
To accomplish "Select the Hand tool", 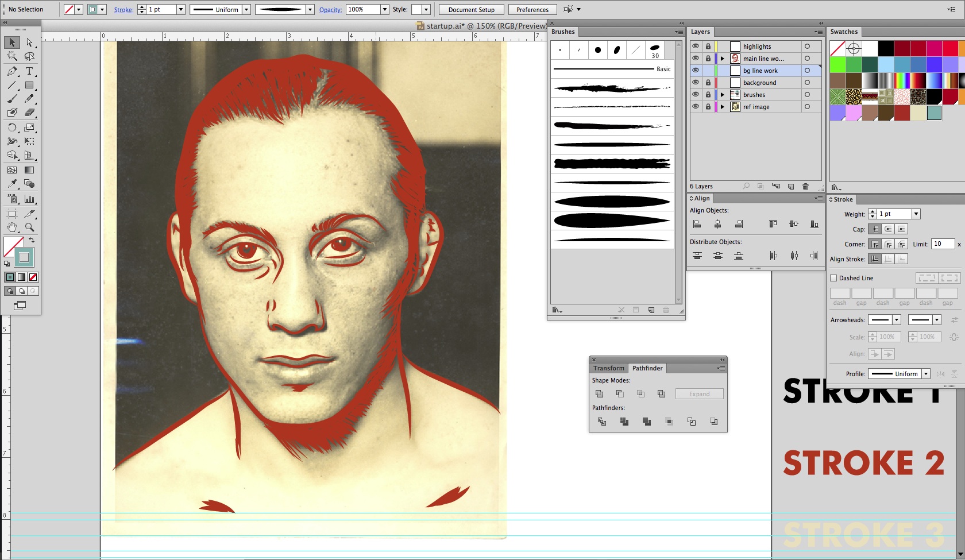I will tap(12, 227).
